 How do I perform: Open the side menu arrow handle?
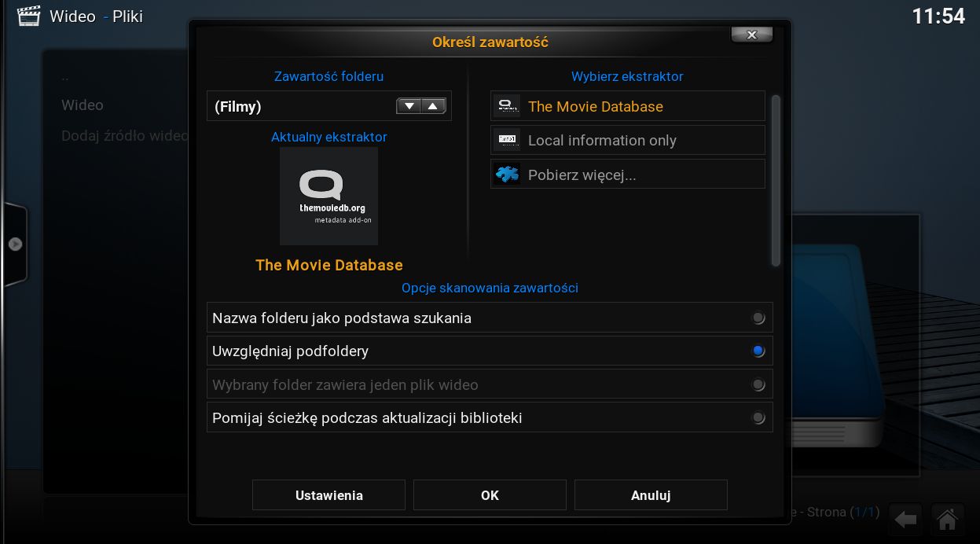pyautogui.click(x=15, y=244)
